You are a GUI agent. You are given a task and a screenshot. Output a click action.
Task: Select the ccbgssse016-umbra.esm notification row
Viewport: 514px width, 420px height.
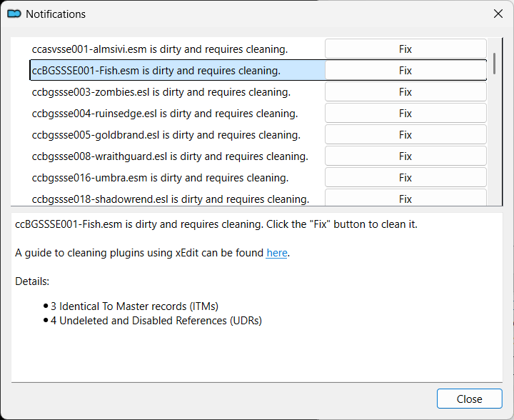177,178
